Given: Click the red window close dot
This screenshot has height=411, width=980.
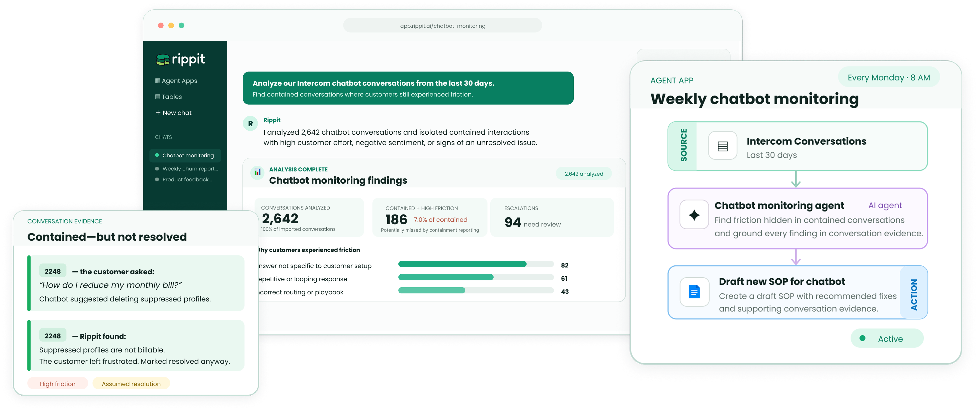Looking at the screenshot, I should click(x=161, y=25).
